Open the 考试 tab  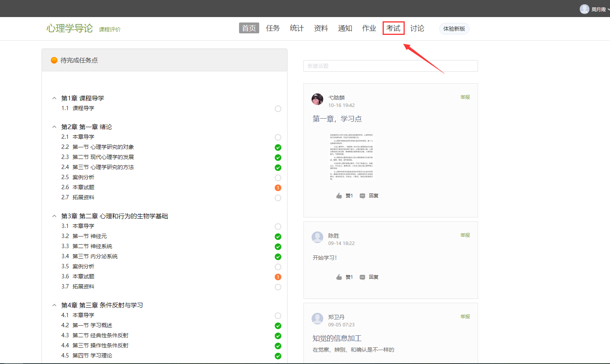pyautogui.click(x=393, y=28)
